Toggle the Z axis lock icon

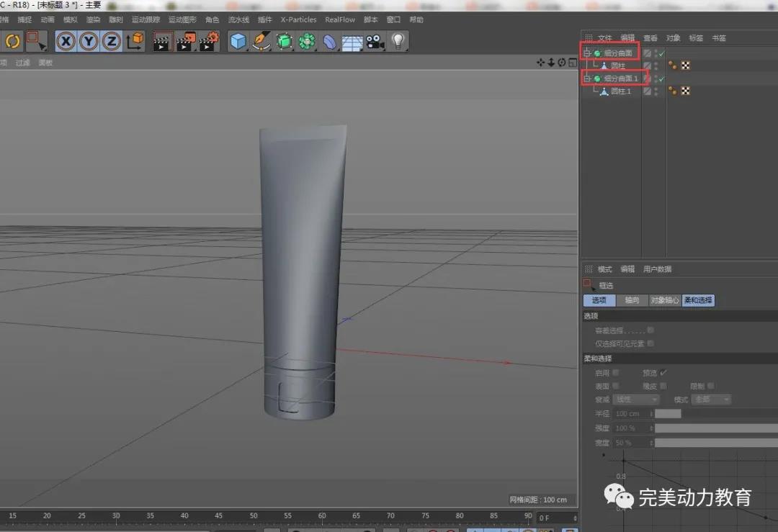tap(111, 41)
